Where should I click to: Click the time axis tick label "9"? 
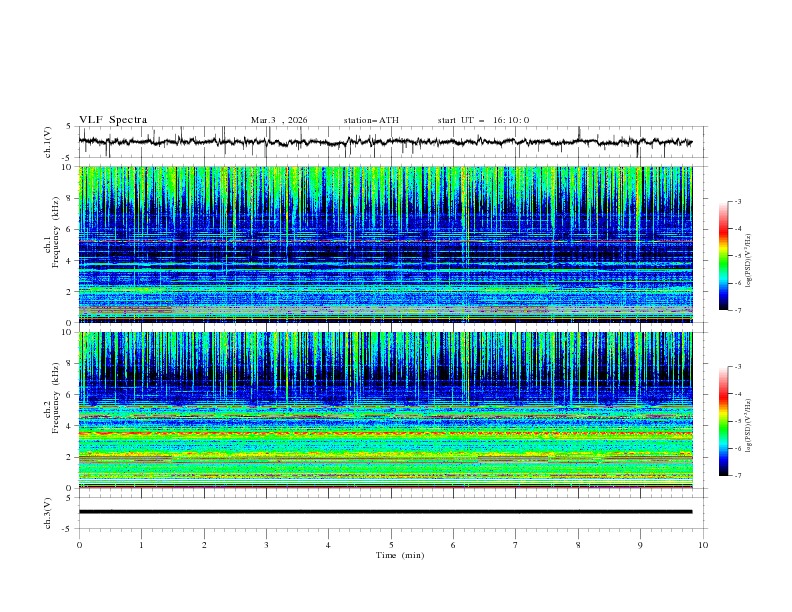click(x=640, y=545)
